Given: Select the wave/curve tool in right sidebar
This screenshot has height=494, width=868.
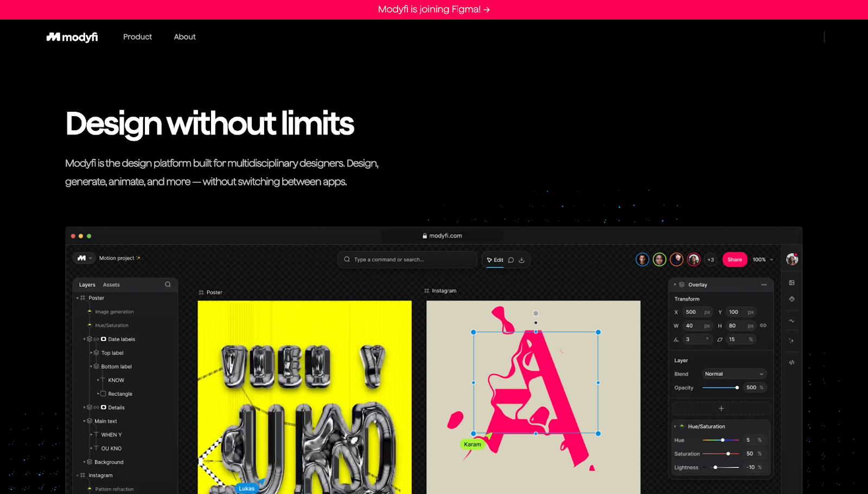Looking at the screenshot, I should 792,321.
